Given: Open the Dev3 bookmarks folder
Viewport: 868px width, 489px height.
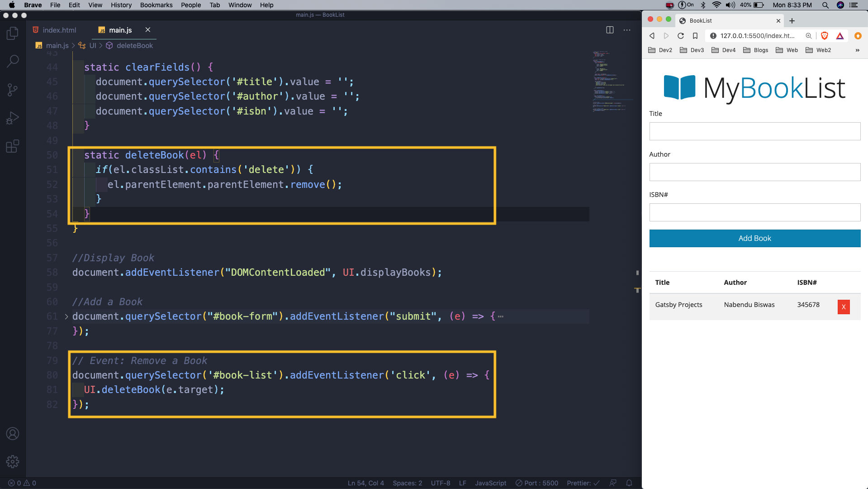Looking at the screenshot, I should click(692, 50).
